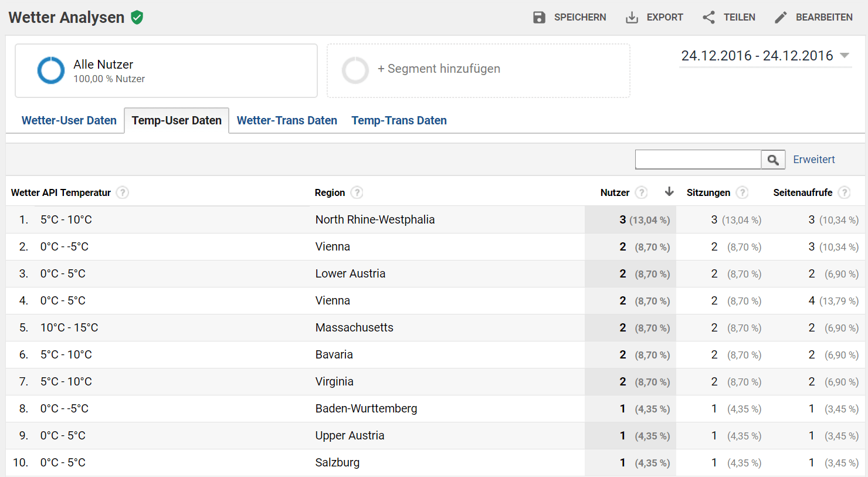Click the Bearbeiten pencil icon
The height and width of the screenshot is (477, 868).
pyautogui.click(x=780, y=18)
